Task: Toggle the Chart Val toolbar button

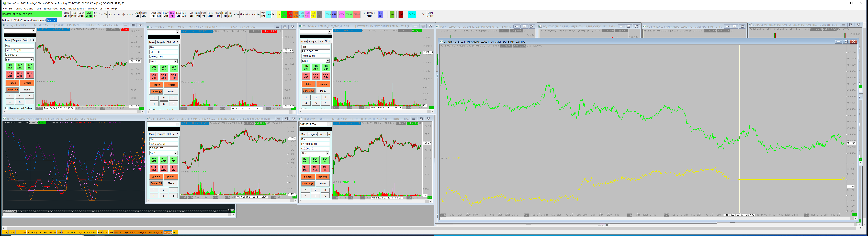Action: pos(153,14)
